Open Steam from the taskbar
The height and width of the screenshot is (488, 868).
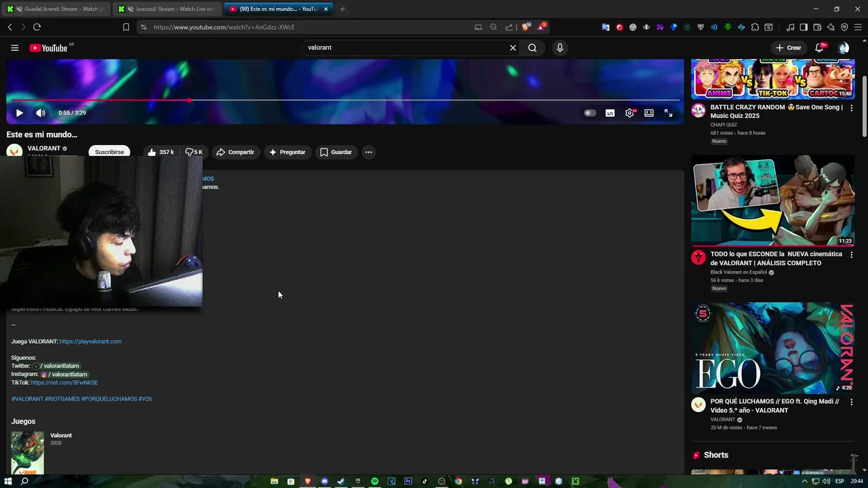pyautogui.click(x=341, y=481)
